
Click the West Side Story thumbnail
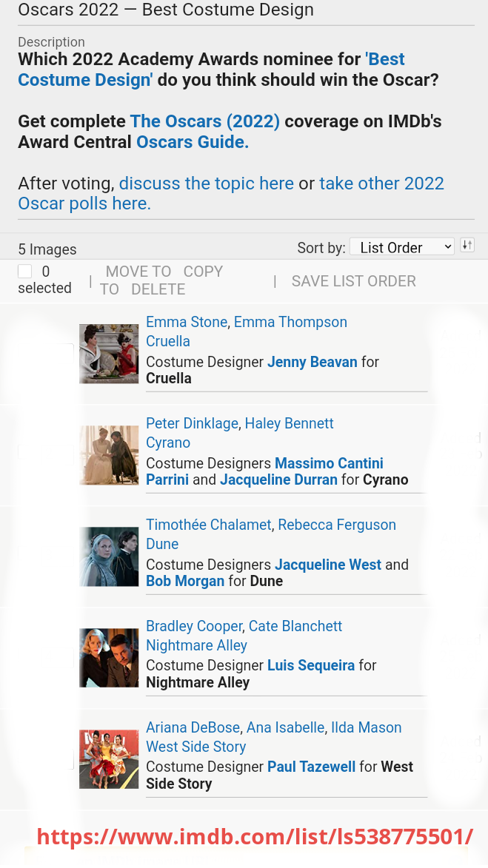pos(109,759)
